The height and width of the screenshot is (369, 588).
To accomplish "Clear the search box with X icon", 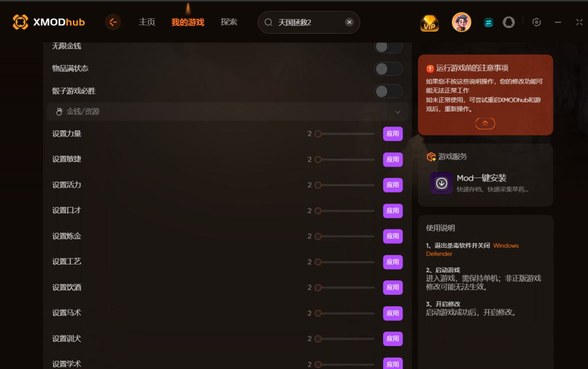I will [349, 22].
